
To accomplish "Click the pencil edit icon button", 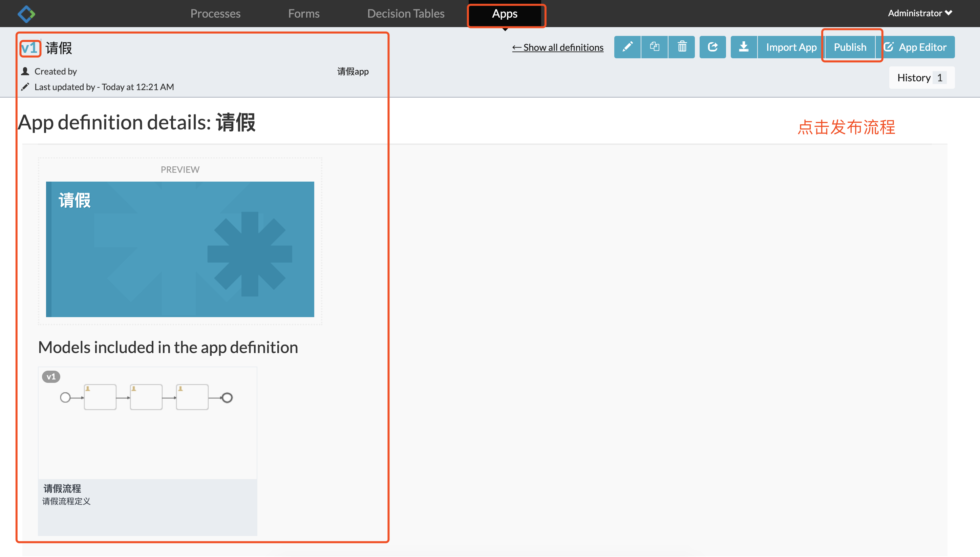I will coord(627,47).
